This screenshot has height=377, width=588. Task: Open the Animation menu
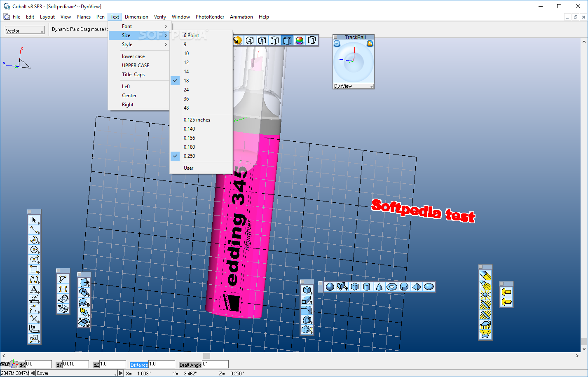coord(241,17)
